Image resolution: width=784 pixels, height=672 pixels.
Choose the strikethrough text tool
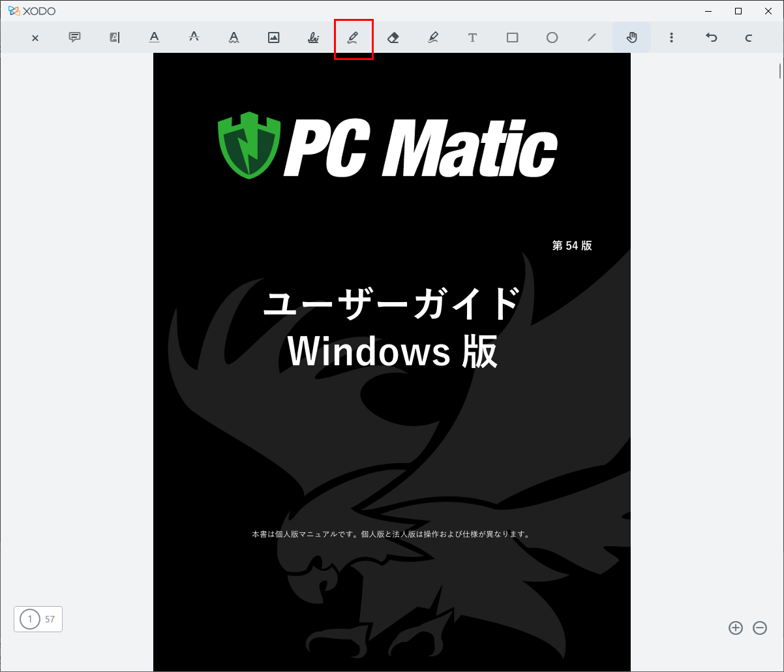pos(194,37)
